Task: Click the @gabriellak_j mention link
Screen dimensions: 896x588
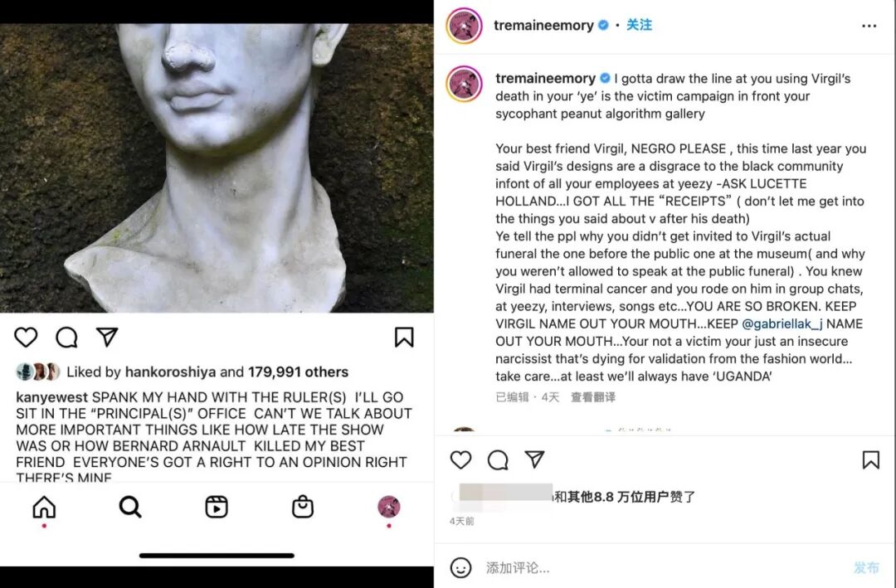Action: coord(782,324)
